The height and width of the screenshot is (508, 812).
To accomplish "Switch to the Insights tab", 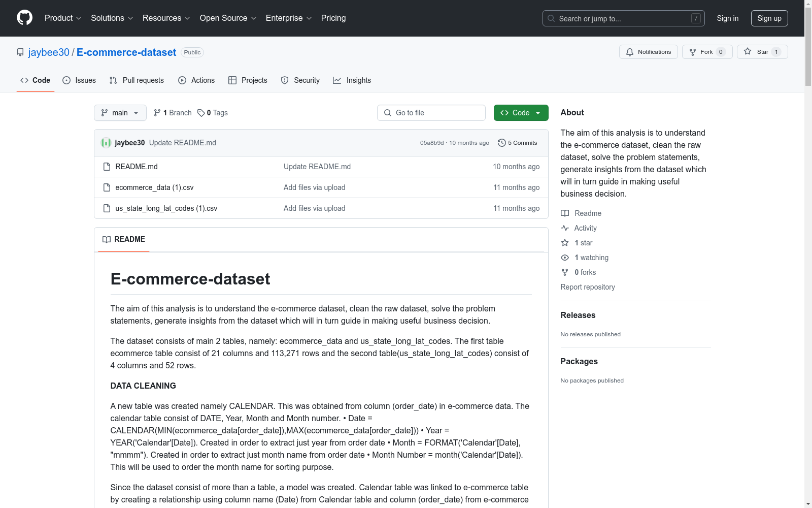I will pyautogui.click(x=352, y=80).
